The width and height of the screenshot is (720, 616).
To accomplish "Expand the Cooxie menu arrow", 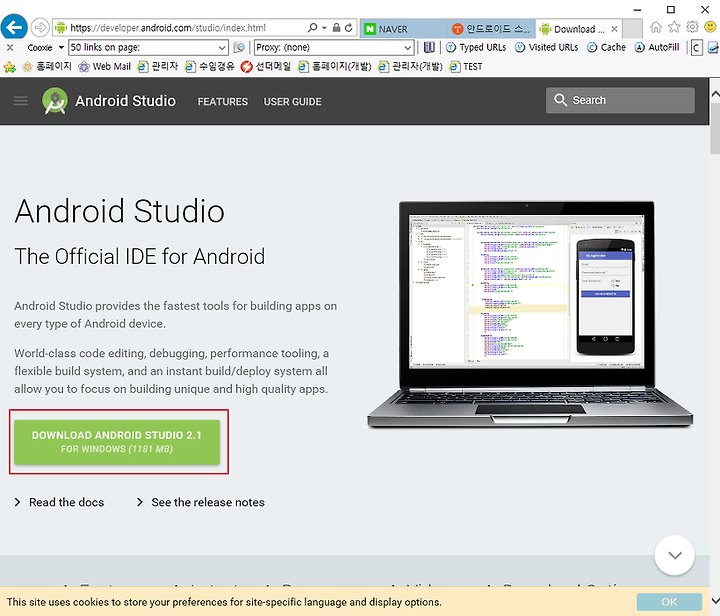I will click(61, 47).
